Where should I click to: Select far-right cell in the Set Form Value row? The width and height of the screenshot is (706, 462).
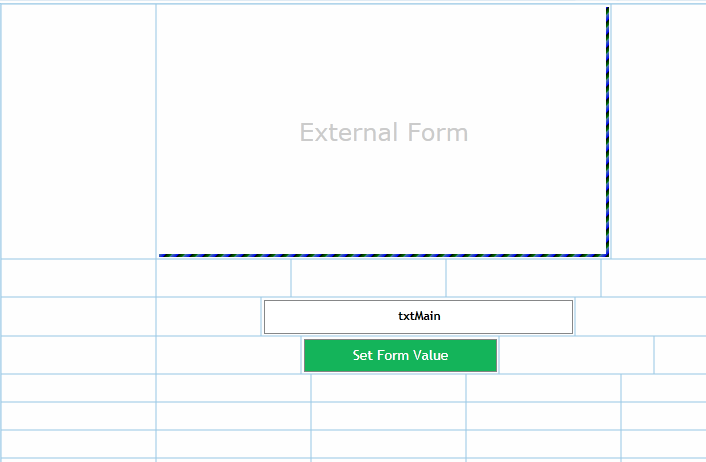pos(680,355)
